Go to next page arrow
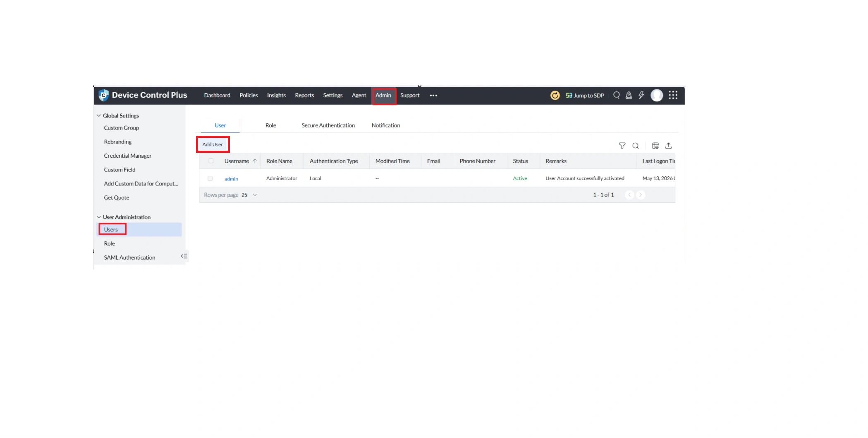The width and height of the screenshot is (868, 438). click(x=641, y=195)
